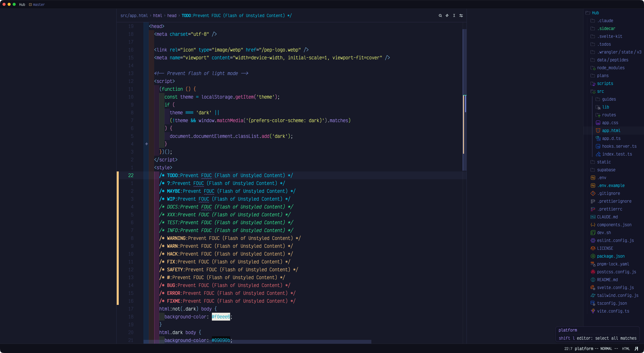This screenshot has width=644, height=353.
Task: Open the supabase folder
Action: click(606, 170)
